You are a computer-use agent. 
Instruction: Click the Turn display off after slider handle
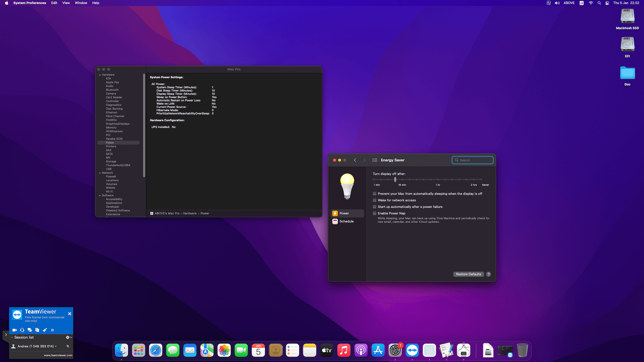pos(395,180)
